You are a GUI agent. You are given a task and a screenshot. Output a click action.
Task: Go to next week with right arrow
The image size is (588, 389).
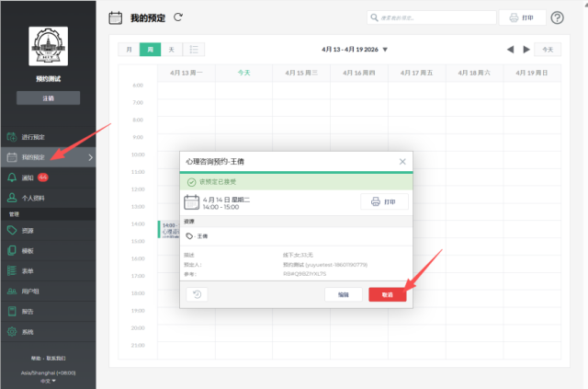pyautogui.click(x=526, y=50)
